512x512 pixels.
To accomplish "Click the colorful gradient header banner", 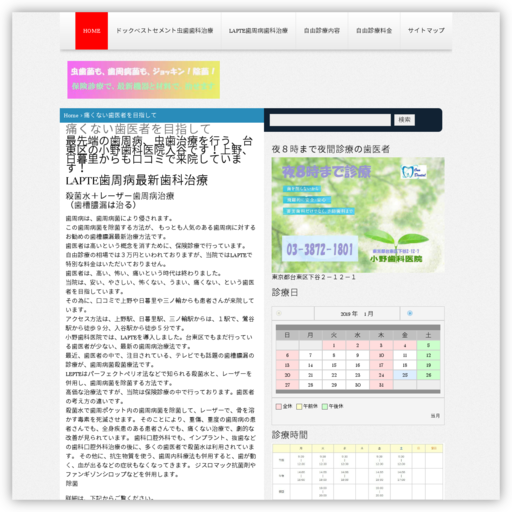I will (x=143, y=80).
